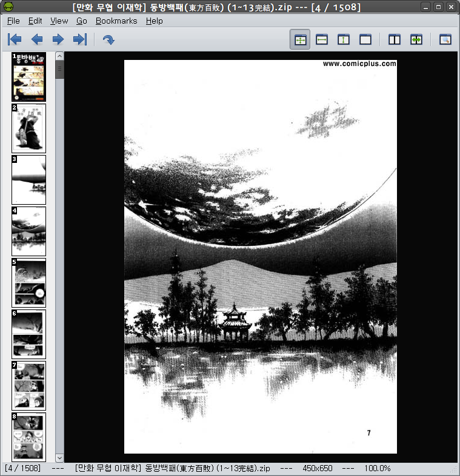Click the status bar page counter
This screenshot has height=476, width=460.
pyautogui.click(x=22, y=468)
